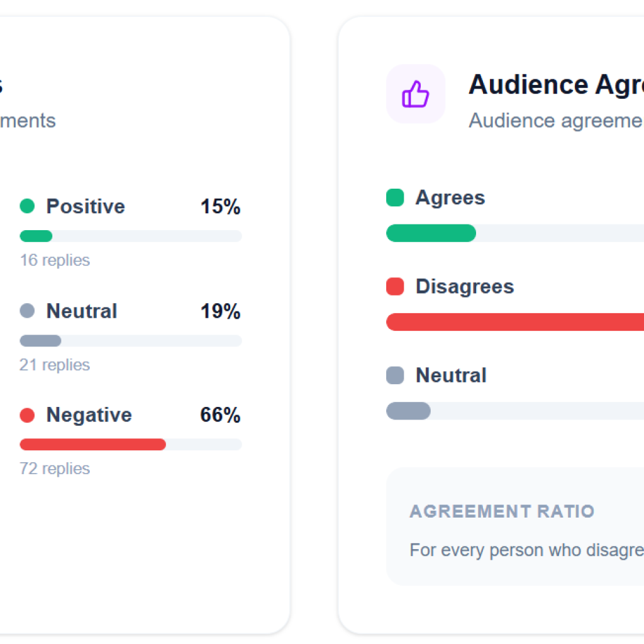Click the purple thumbs-up icon
This screenshot has height=644, width=644.
tap(415, 94)
